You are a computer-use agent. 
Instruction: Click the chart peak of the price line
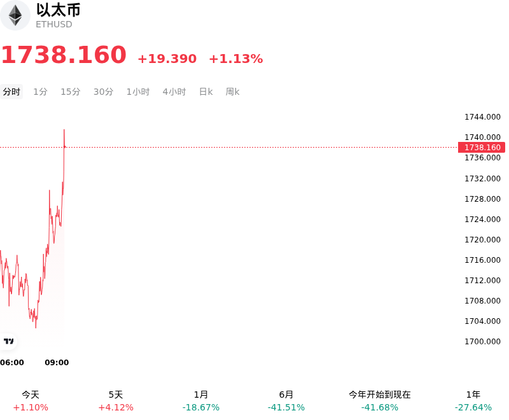64,130
